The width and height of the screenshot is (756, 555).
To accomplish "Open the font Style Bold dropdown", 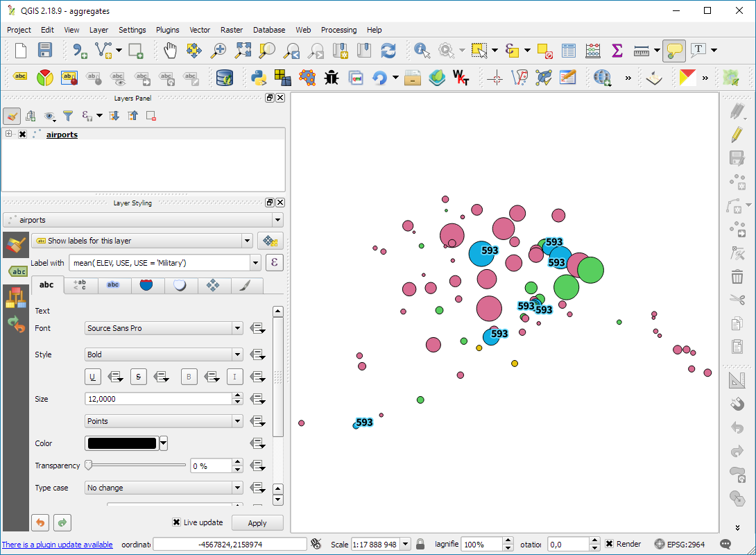I will [164, 355].
